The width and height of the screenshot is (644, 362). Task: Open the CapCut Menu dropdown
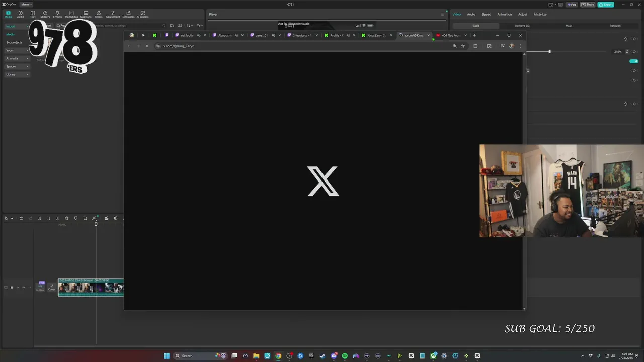click(x=26, y=4)
